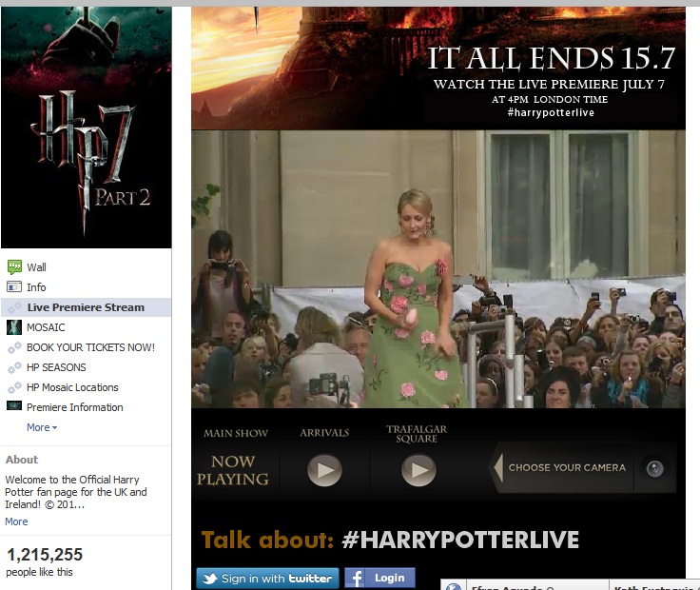This screenshot has height=590, width=700.
Task: Click the MOSAIC thumbnail icon
Action: [14, 327]
